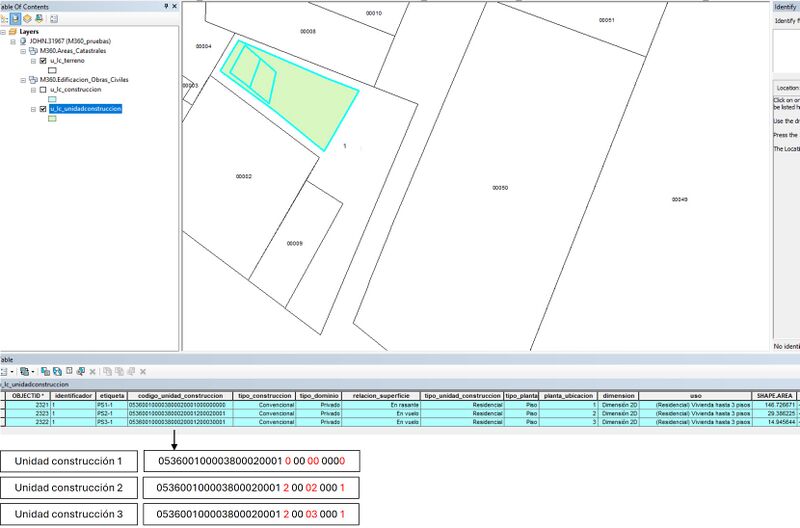Image resolution: width=800 pixels, height=528 pixels.
Task: Click Zoom To Selected in table toolbar
Action: point(81,371)
